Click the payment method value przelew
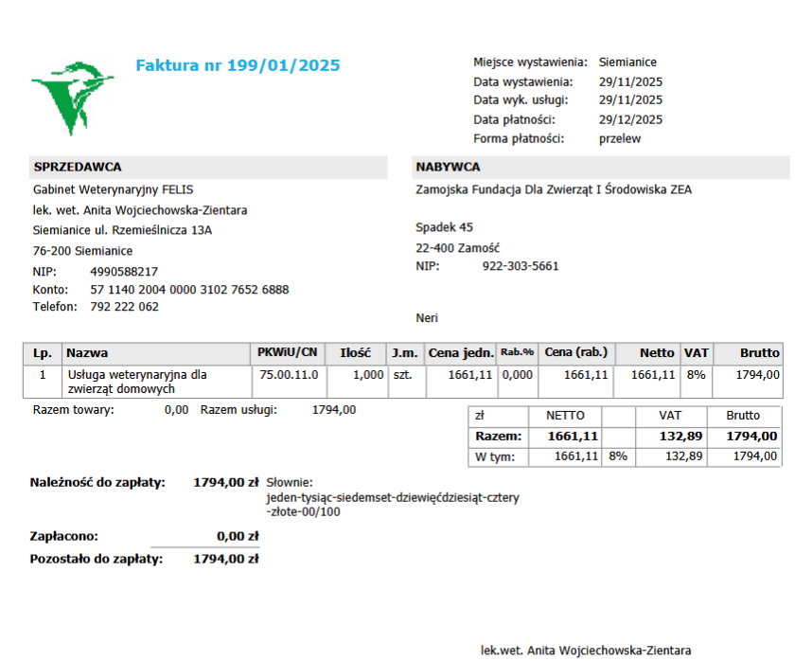Image resolution: width=812 pixels, height=661 pixels. [620, 138]
